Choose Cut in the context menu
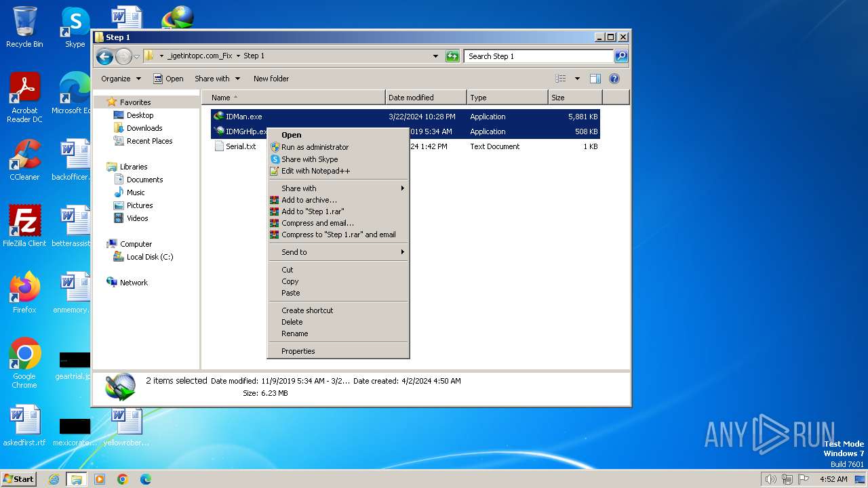 point(338,270)
